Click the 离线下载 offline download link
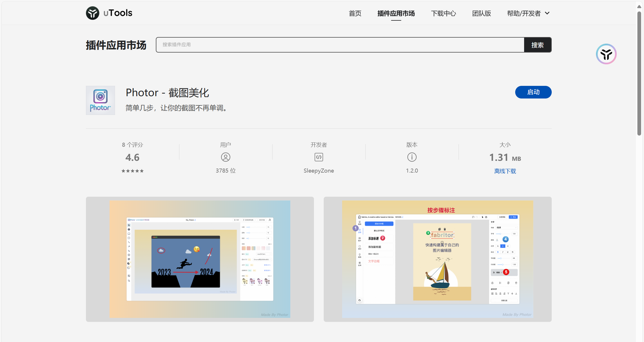 tap(505, 171)
